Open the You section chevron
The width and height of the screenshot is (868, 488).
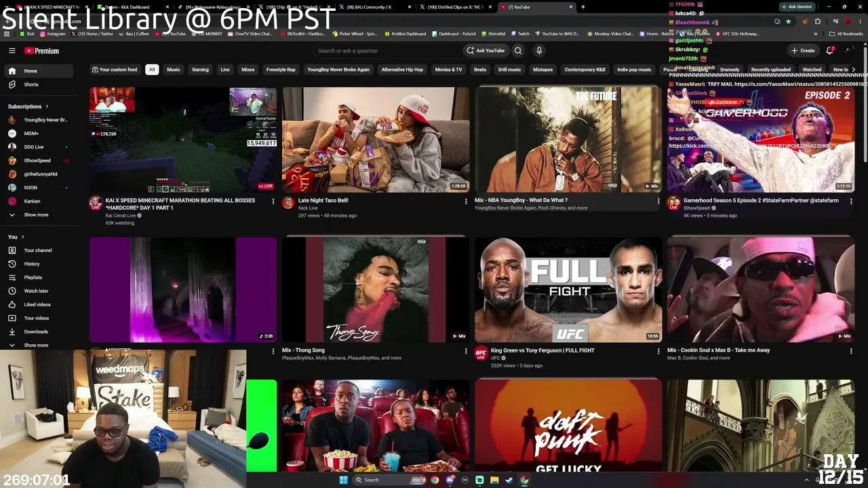click(22, 237)
